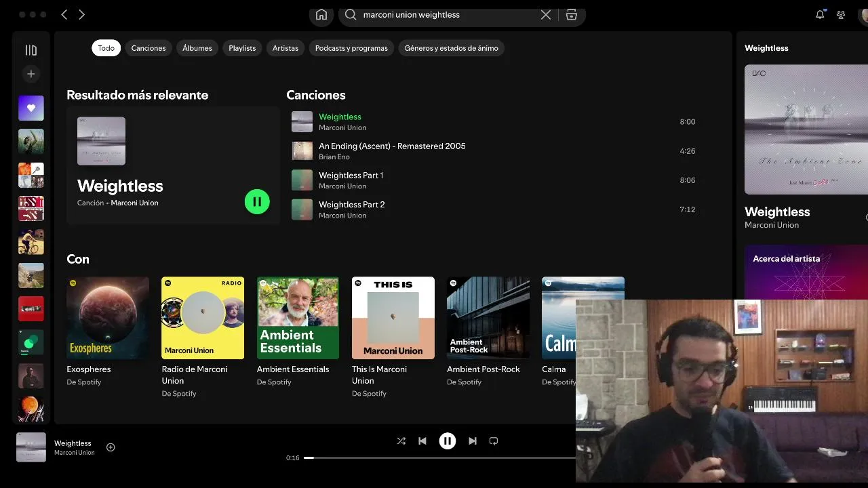
Task: Open Ambient Essentials playlist cover
Action: click(x=298, y=318)
